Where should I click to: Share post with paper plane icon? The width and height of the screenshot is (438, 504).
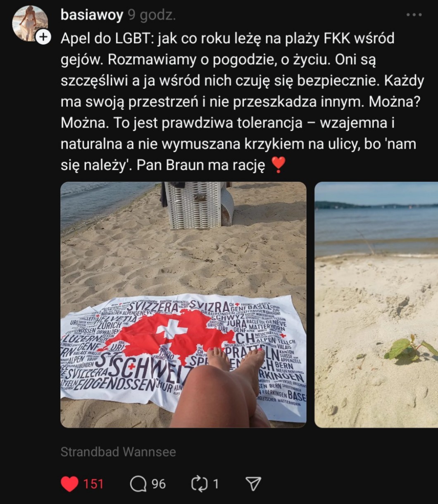pyautogui.click(x=253, y=484)
